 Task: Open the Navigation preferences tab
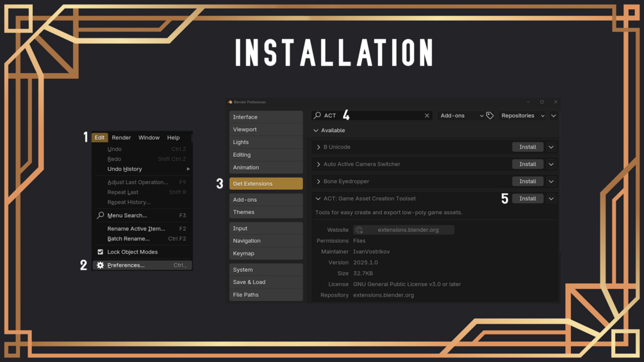coord(266,241)
